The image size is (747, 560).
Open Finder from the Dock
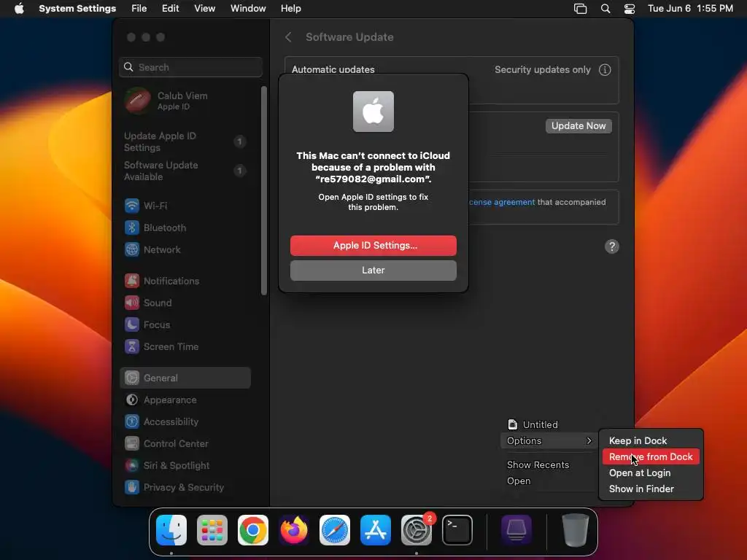point(171,530)
